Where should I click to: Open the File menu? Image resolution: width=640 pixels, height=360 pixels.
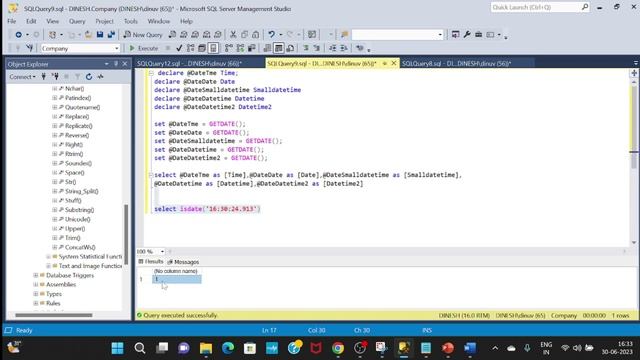(x=12, y=21)
